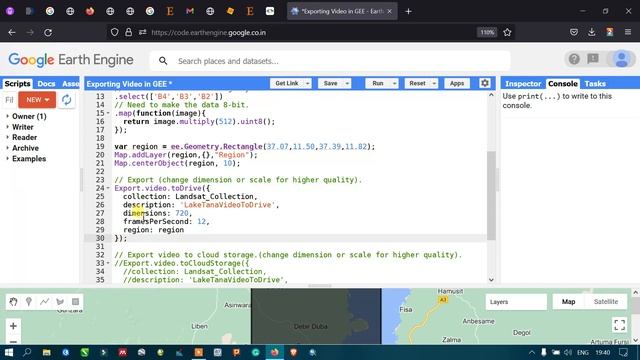The image size is (640, 360).
Task: Switch to the Console tab
Action: coord(562,84)
